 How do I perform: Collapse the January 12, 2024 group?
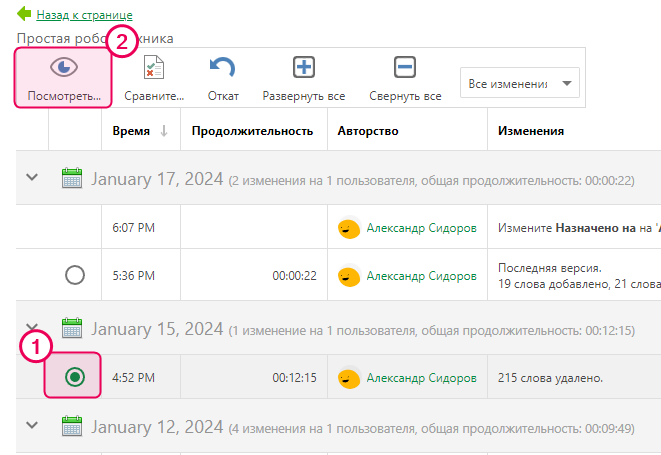[x=32, y=425]
